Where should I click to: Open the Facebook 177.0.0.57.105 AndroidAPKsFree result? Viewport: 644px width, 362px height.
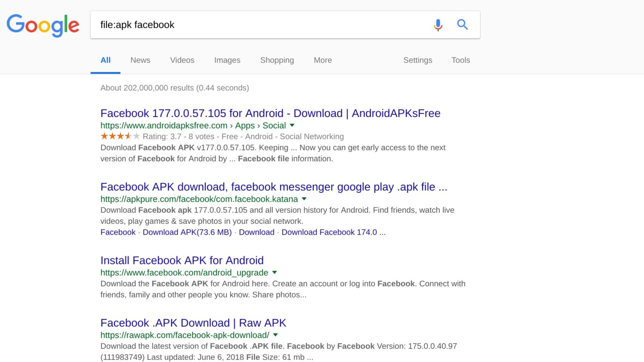point(270,113)
